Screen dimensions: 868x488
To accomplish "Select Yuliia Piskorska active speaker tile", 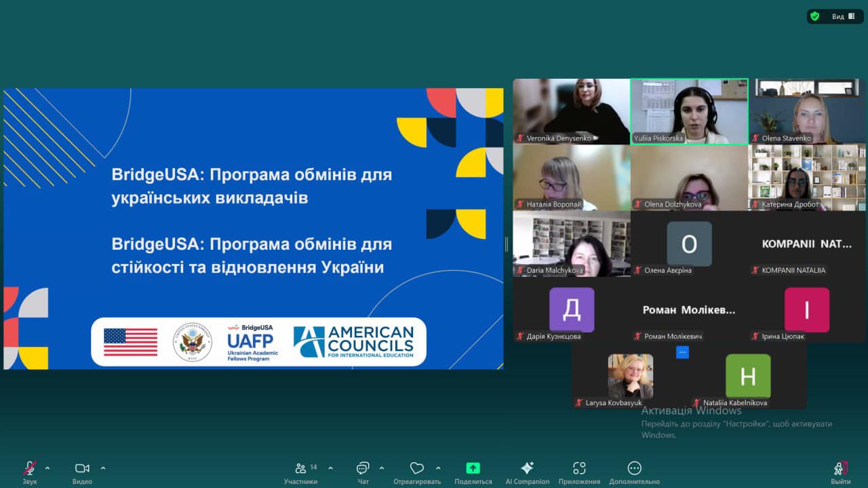I will [x=689, y=111].
